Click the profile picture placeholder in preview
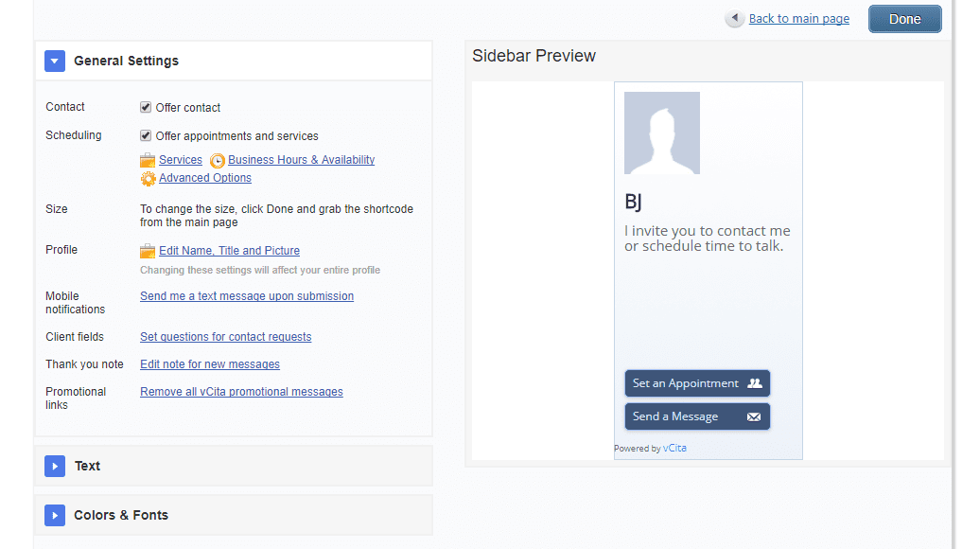980x549 pixels. 662,133
